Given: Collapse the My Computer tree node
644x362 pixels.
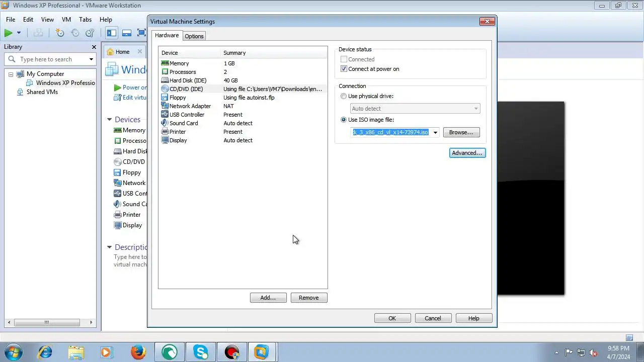Looking at the screenshot, I should pyautogui.click(x=11, y=74).
